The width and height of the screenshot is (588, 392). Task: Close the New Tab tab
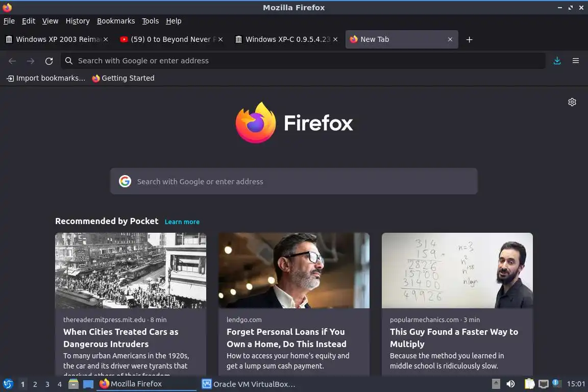[450, 39]
